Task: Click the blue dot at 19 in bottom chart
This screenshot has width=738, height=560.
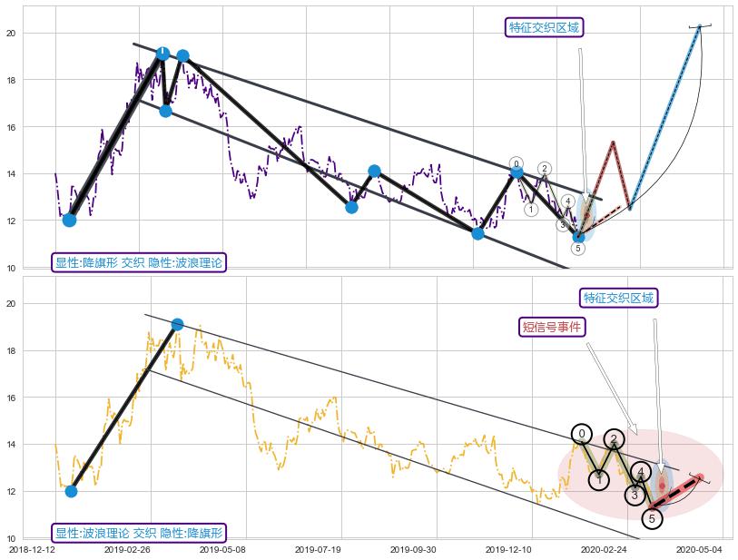Action: (x=177, y=324)
